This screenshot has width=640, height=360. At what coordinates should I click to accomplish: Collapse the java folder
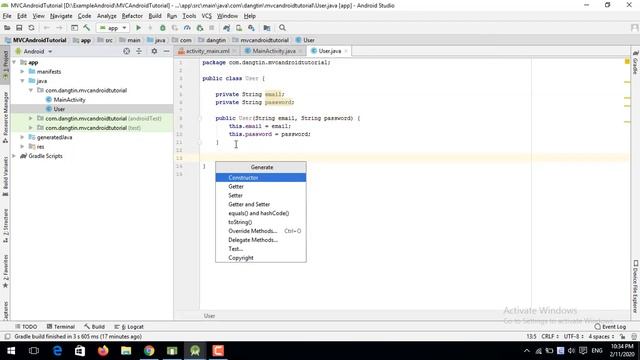pos(22,81)
